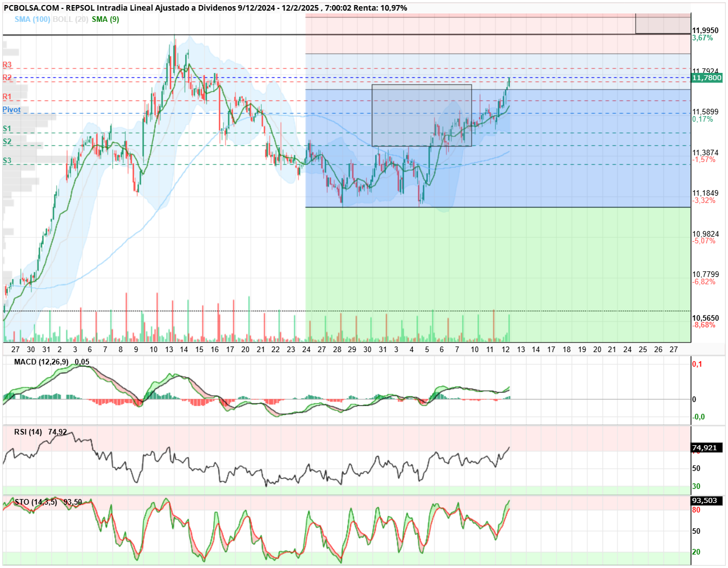The image size is (728, 568).
Task: Click the 10,5650 price axis label
Action: (x=705, y=318)
